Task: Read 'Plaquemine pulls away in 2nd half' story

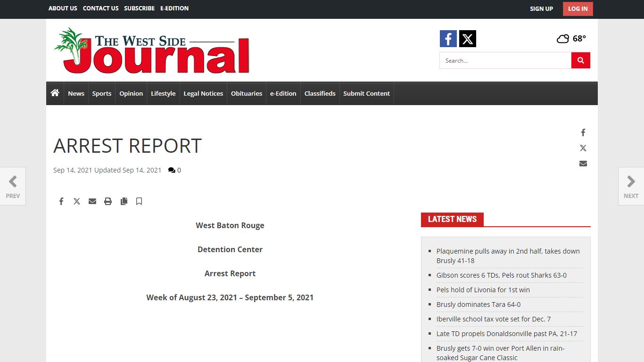Action: pyautogui.click(x=508, y=256)
